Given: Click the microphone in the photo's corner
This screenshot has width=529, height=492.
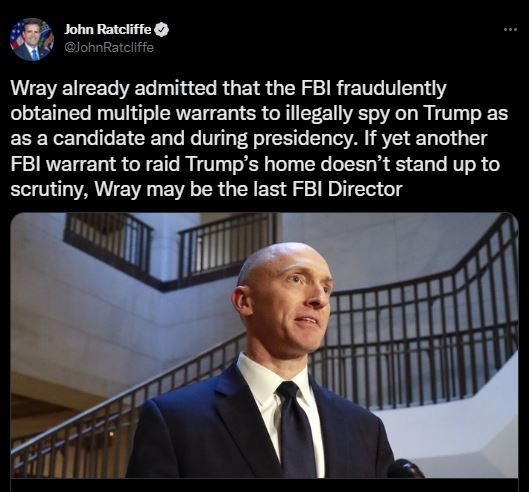Looking at the screenshot, I should click(405, 469).
